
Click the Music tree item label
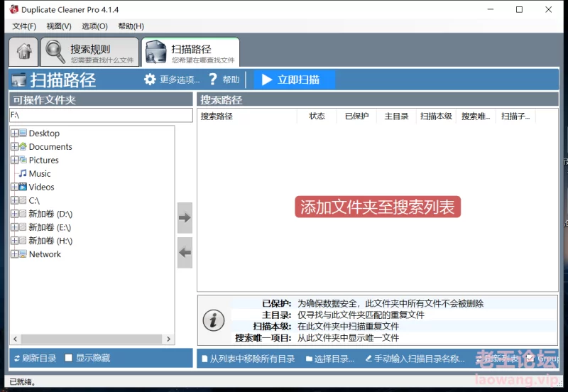40,173
